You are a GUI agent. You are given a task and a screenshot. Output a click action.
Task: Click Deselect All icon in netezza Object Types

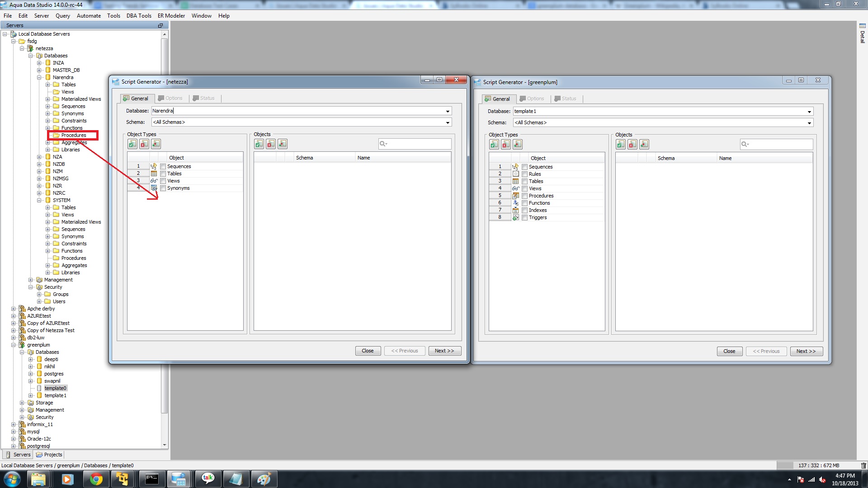[144, 144]
